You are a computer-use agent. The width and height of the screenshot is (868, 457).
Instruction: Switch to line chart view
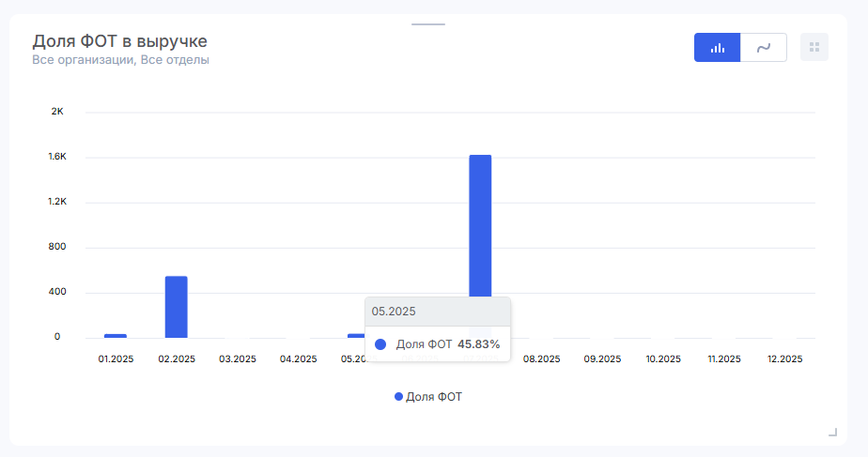point(764,48)
